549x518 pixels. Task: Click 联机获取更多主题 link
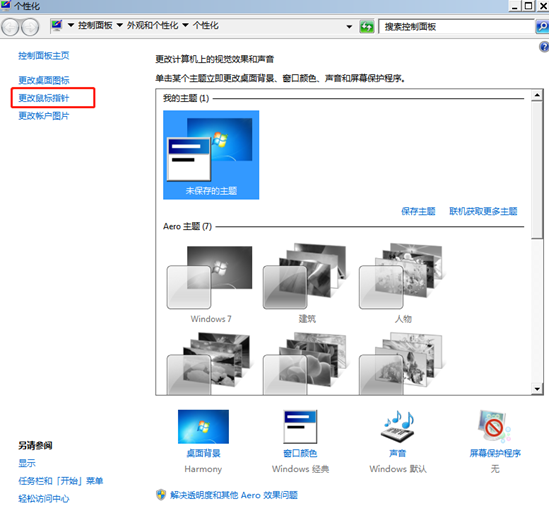483,211
